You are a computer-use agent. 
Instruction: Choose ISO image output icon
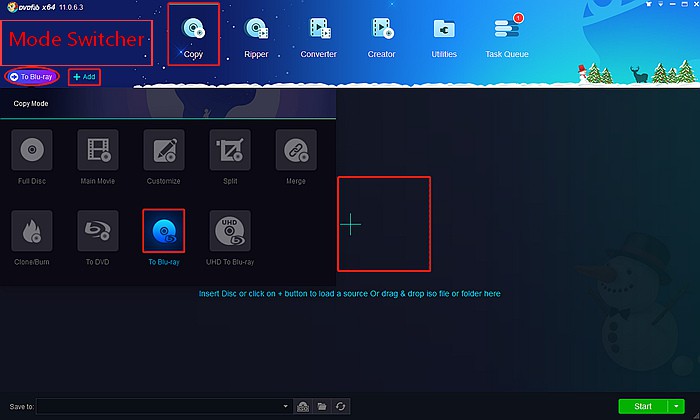point(303,406)
